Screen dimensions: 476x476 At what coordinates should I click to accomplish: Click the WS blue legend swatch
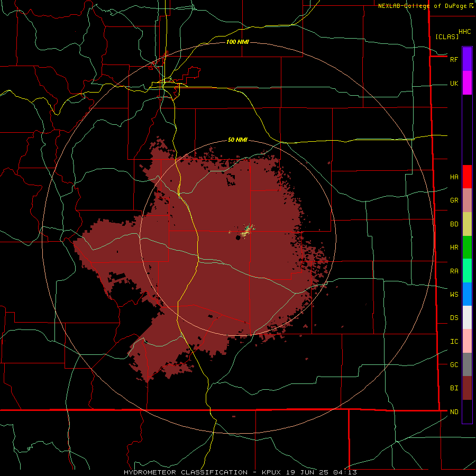tap(467, 294)
